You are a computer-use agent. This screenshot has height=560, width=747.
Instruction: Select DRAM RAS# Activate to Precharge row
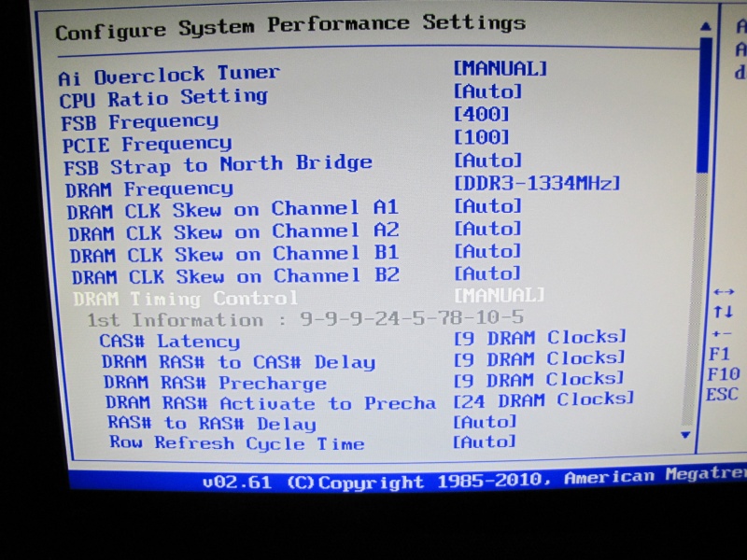[x=271, y=403]
